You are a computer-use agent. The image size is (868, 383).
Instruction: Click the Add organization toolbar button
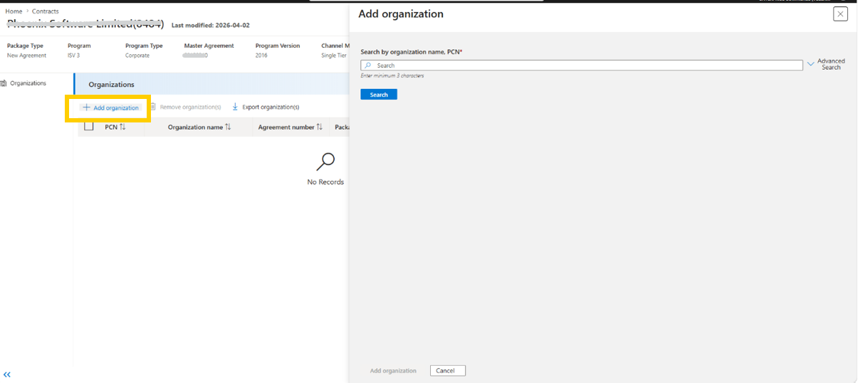pyautogui.click(x=110, y=107)
